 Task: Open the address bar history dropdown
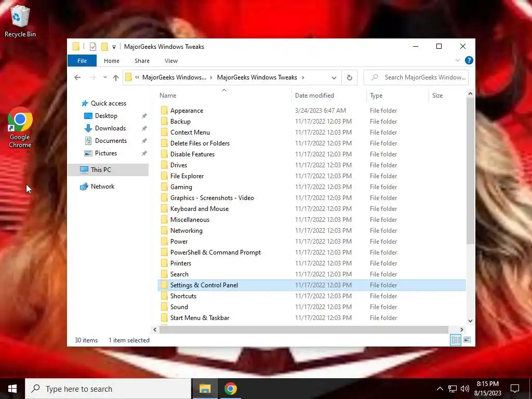coord(334,78)
